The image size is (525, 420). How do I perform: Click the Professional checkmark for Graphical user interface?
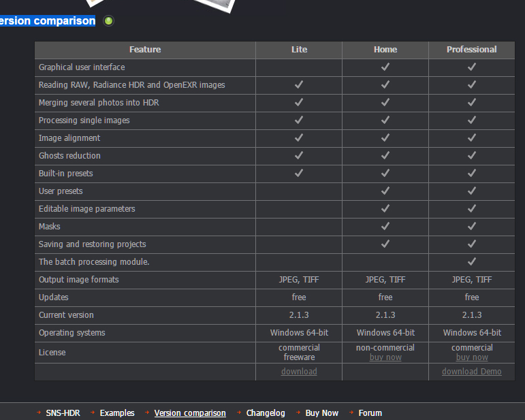point(472,67)
